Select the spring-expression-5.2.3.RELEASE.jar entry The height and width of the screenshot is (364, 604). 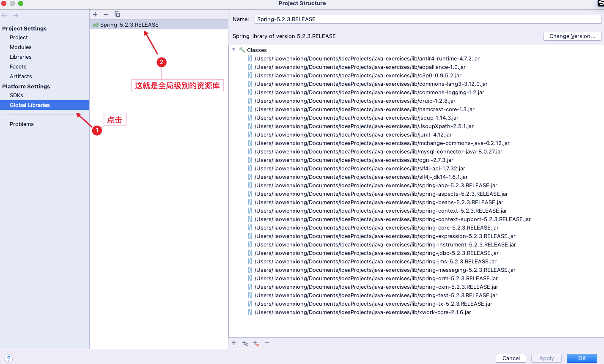[x=385, y=236]
